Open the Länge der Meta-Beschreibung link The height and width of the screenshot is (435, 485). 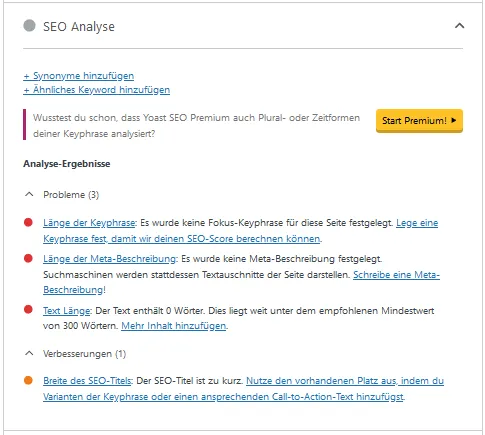point(110,259)
